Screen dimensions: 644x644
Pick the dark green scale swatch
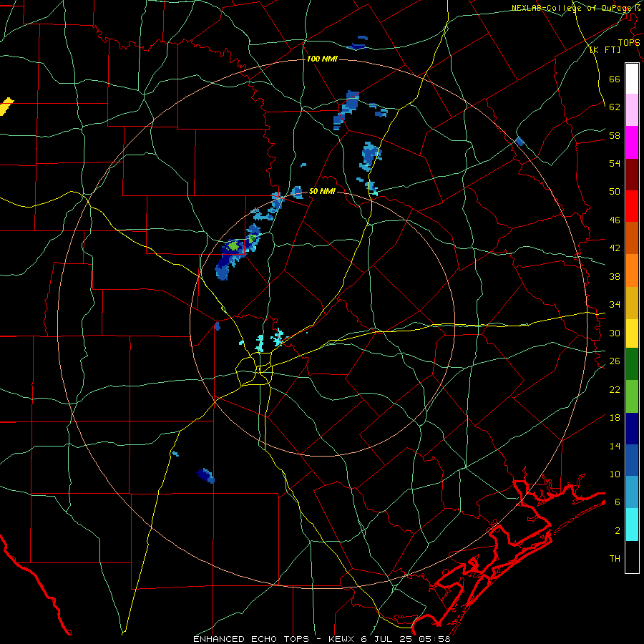(x=632, y=364)
